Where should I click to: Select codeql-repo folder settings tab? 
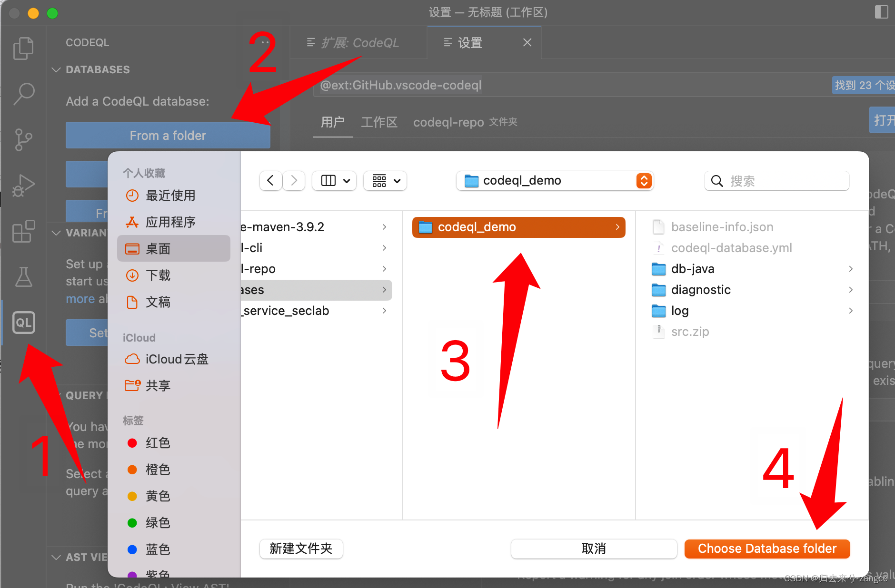465,122
